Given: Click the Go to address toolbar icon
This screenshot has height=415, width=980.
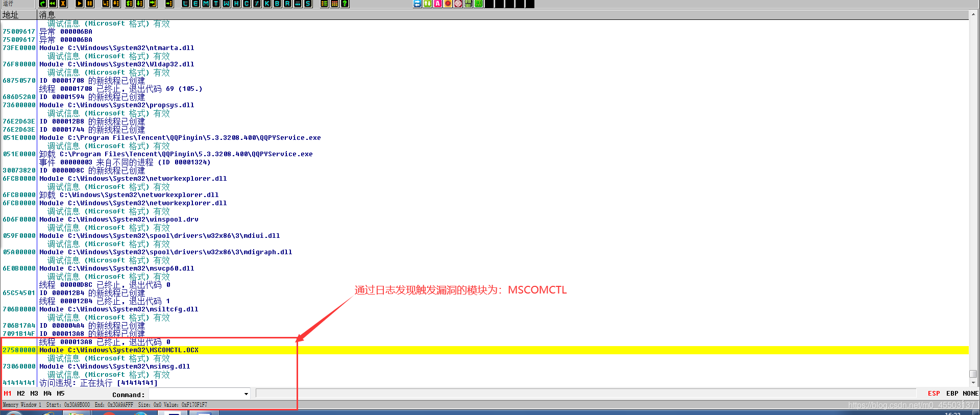Looking at the screenshot, I should (x=169, y=4).
